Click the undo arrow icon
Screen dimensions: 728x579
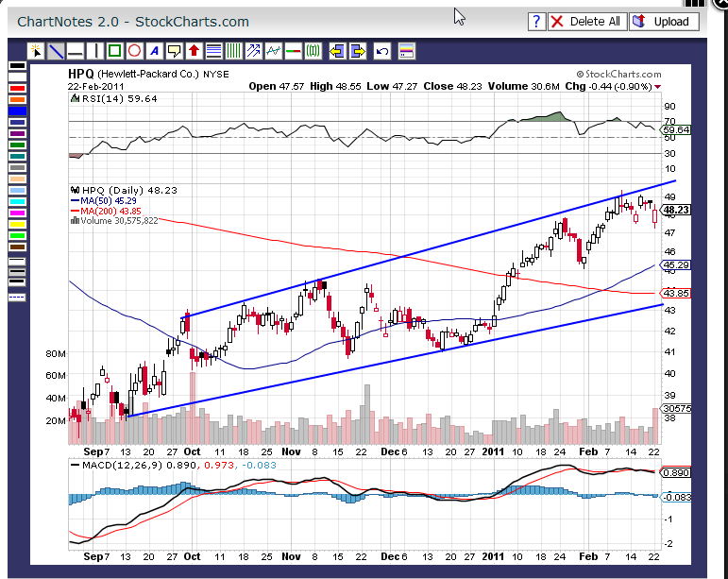[x=381, y=51]
